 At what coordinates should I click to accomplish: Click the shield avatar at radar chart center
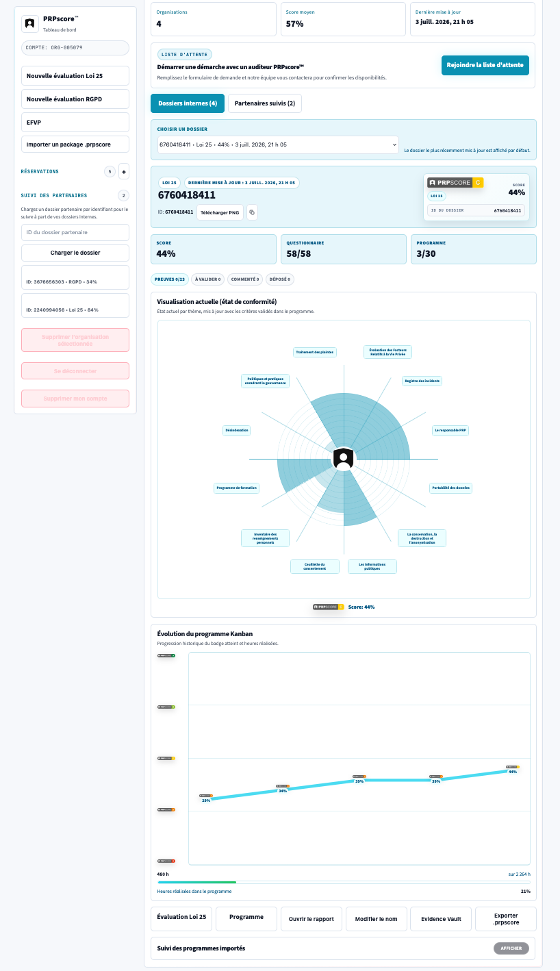tap(344, 459)
